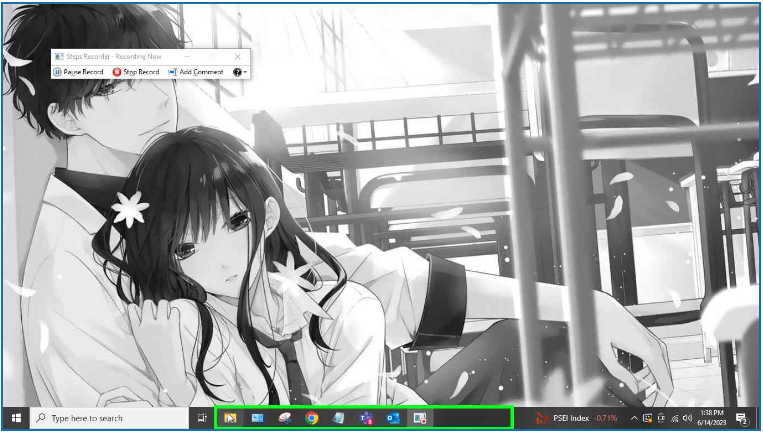Image resolution: width=763 pixels, height=433 pixels.
Task: Open the Steps Recorder help dropdown
Action: point(239,72)
